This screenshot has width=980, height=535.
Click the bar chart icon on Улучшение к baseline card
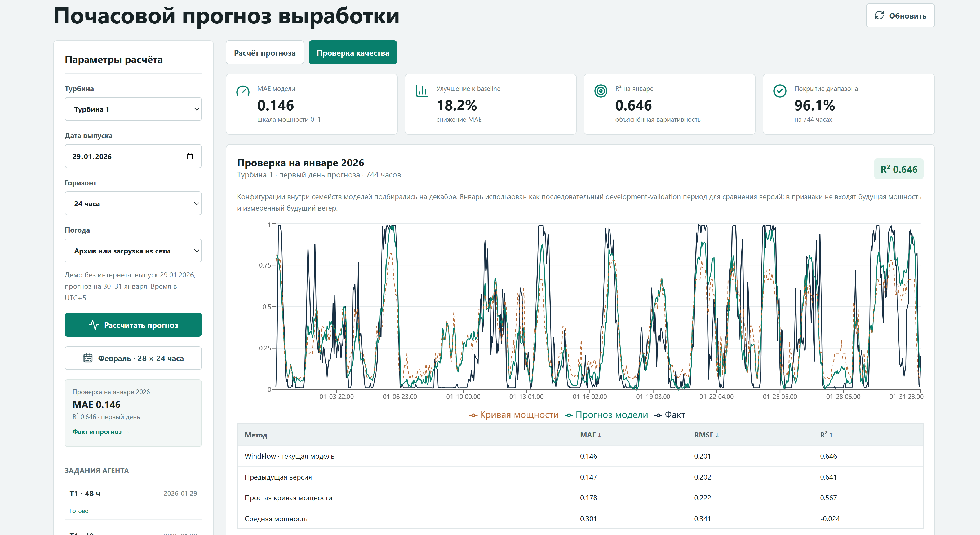tap(422, 91)
